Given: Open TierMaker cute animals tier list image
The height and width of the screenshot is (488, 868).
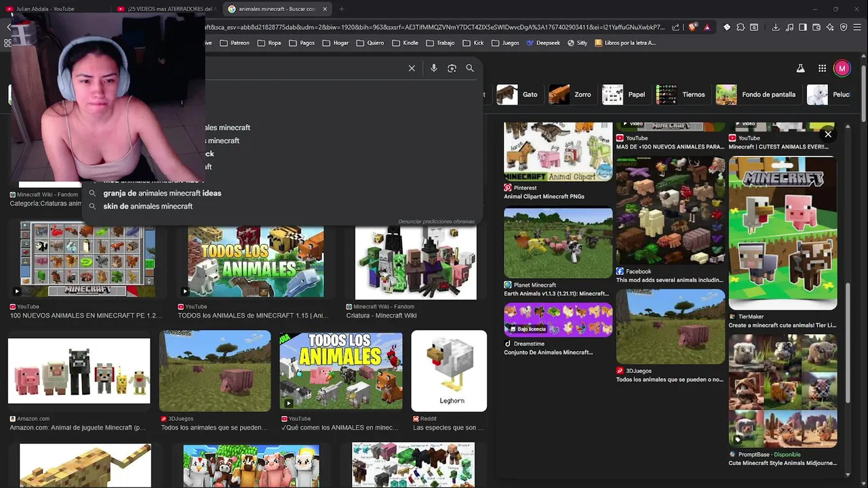Looking at the screenshot, I should pyautogui.click(x=783, y=233).
